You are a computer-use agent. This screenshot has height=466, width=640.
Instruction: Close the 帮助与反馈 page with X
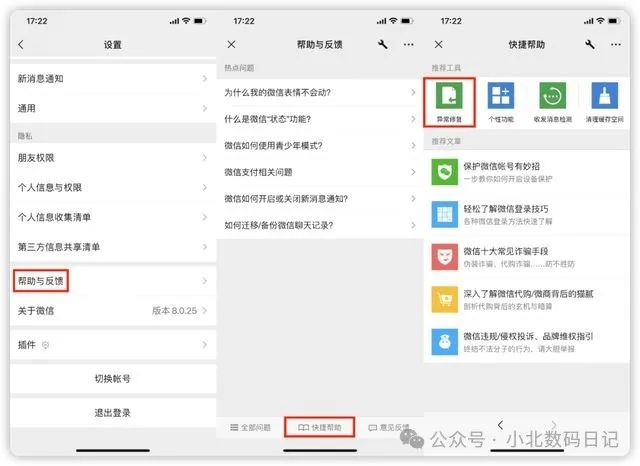tap(231, 44)
